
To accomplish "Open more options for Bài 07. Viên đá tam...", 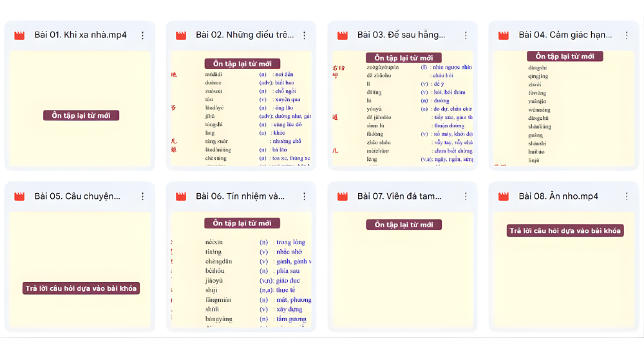I will pos(466,197).
